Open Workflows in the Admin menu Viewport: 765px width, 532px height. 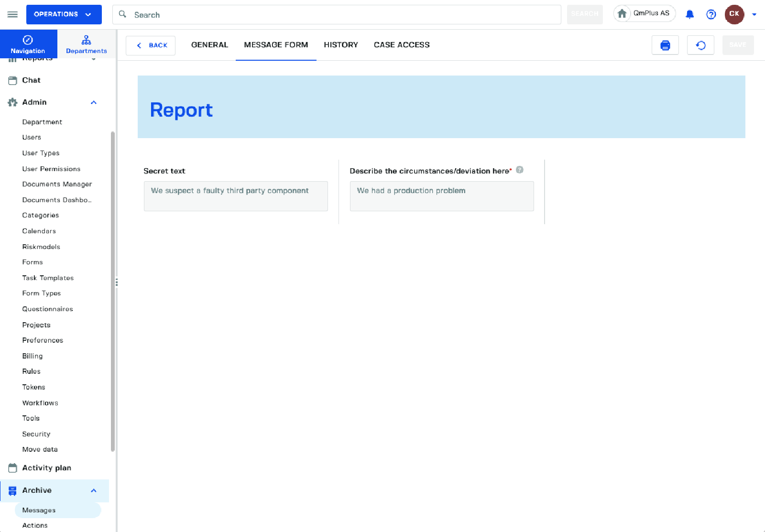point(40,403)
